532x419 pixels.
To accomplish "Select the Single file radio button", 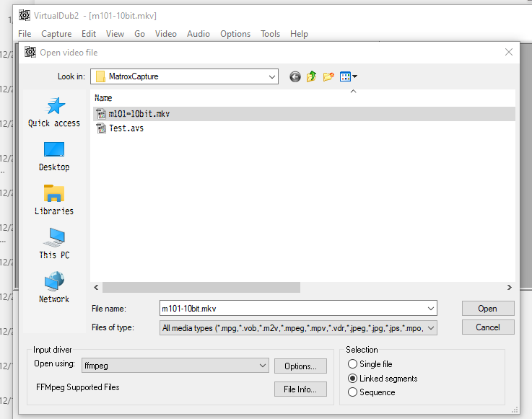I will tap(352, 364).
